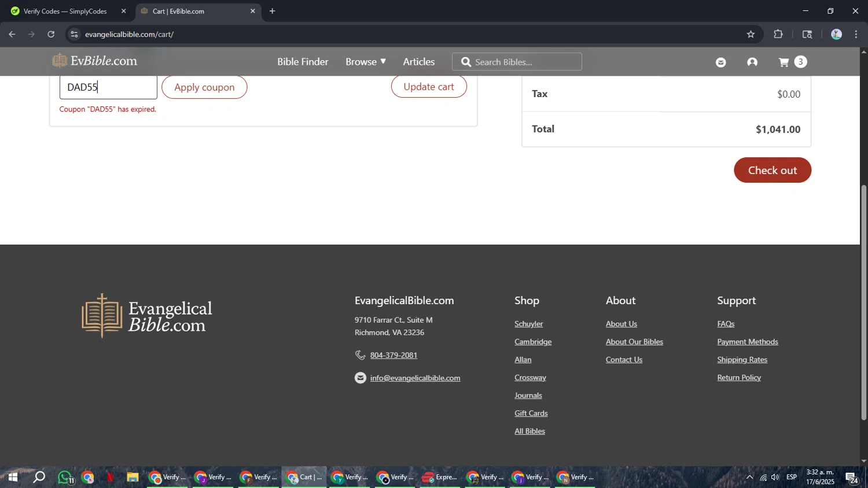Open the shopping cart icon in header
Image resolution: width=868 pixels, height=488 pixels.
pos(784,62)
